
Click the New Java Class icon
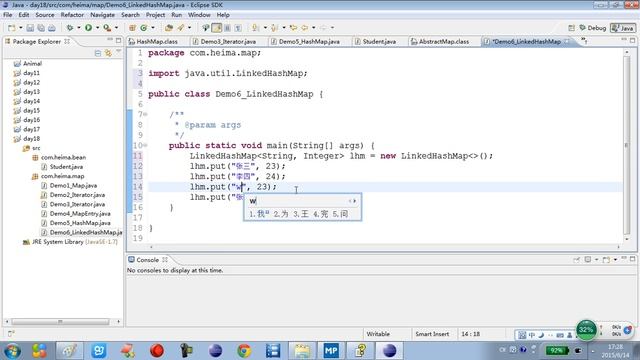point(144,28)
